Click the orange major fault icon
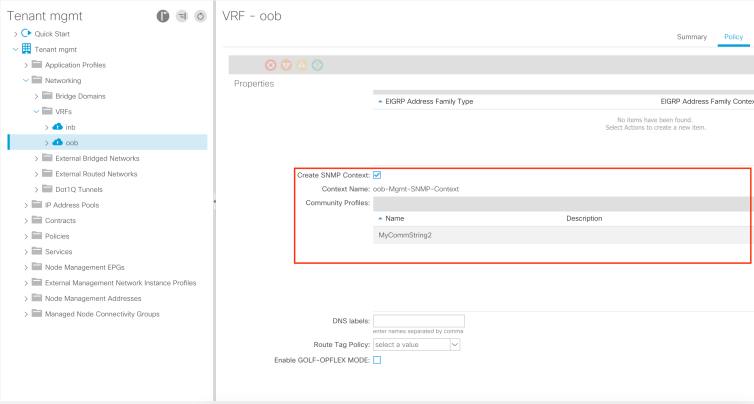 pyautogui.click(x=286, y=65)
